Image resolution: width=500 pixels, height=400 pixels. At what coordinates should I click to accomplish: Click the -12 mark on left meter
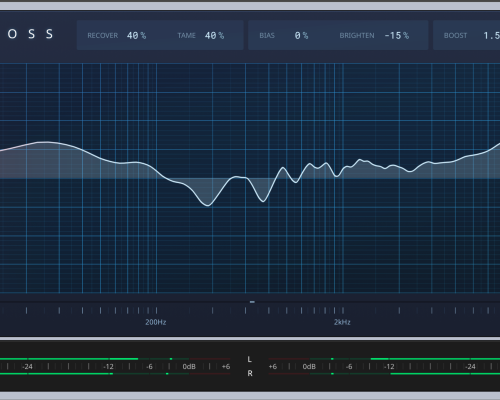point(108,366)
